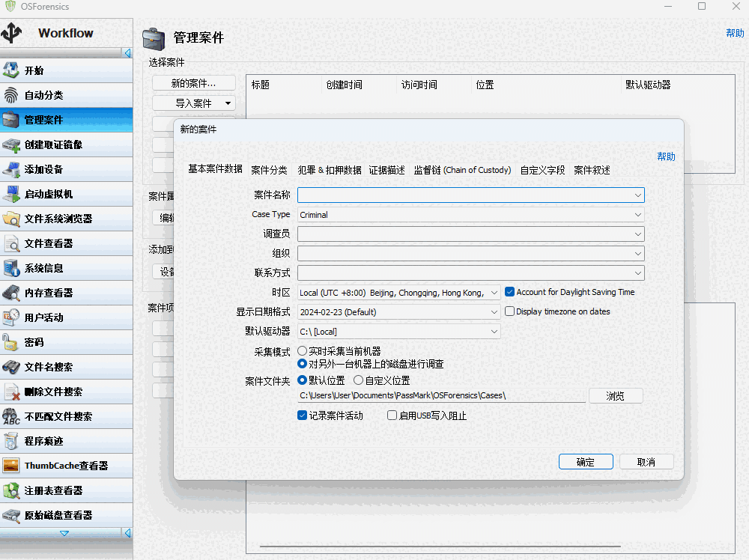Click the 管理案件 header briefcase icon

click(154, 39)
